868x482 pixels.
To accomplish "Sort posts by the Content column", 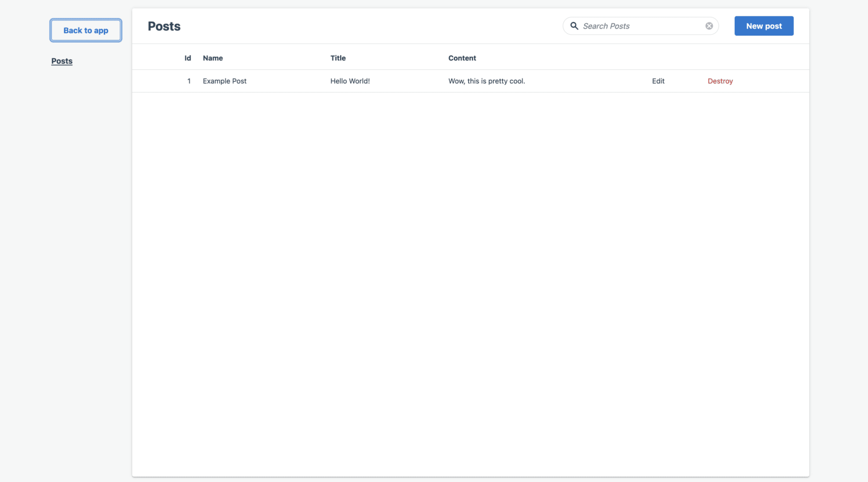I will 462,58.
